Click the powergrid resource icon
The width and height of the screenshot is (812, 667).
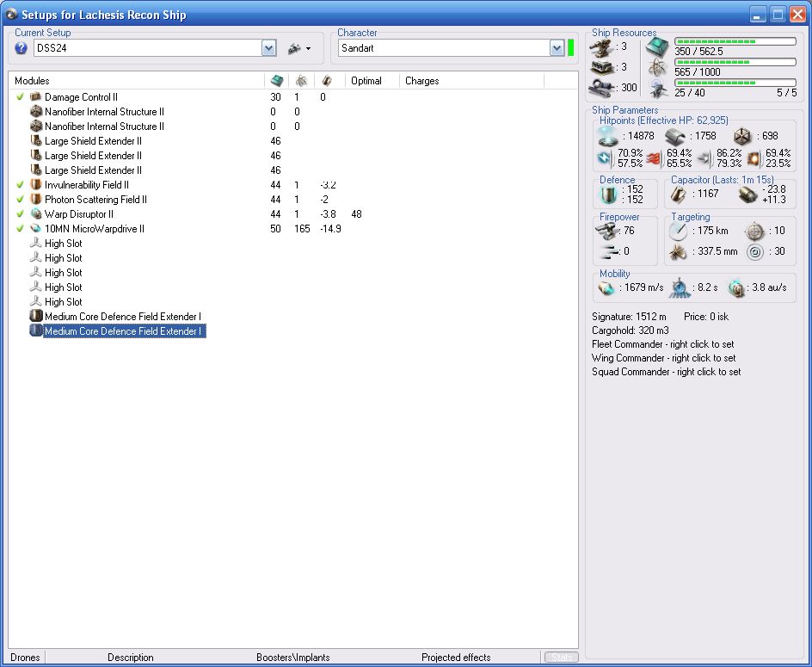point(657,67)
